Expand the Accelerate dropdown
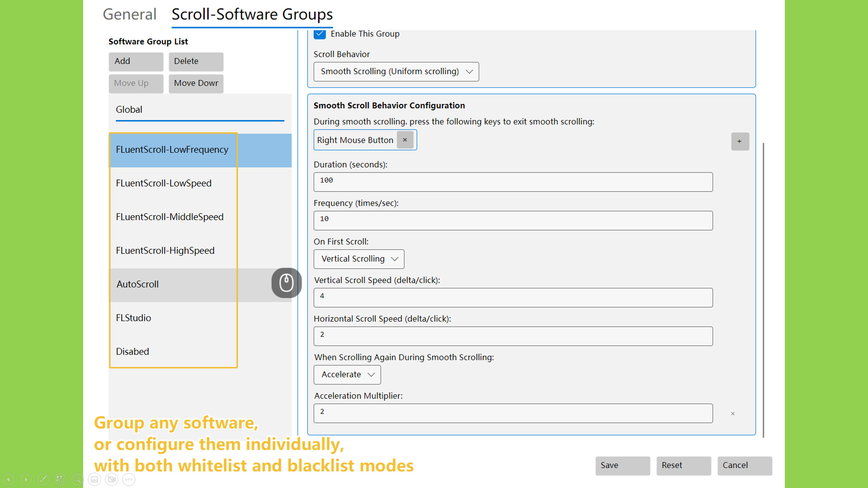This screenshot has width=868, height=488. click(x=347, y=375)
